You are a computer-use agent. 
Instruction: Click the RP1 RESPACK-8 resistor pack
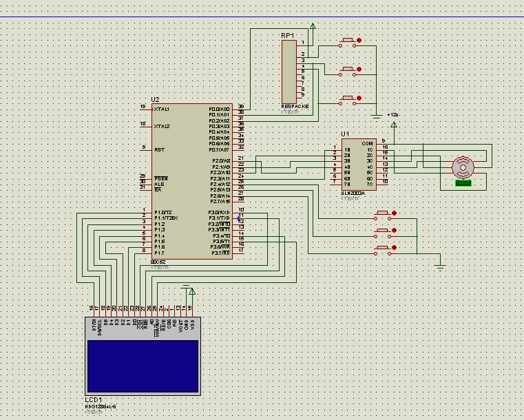[291, 72]
